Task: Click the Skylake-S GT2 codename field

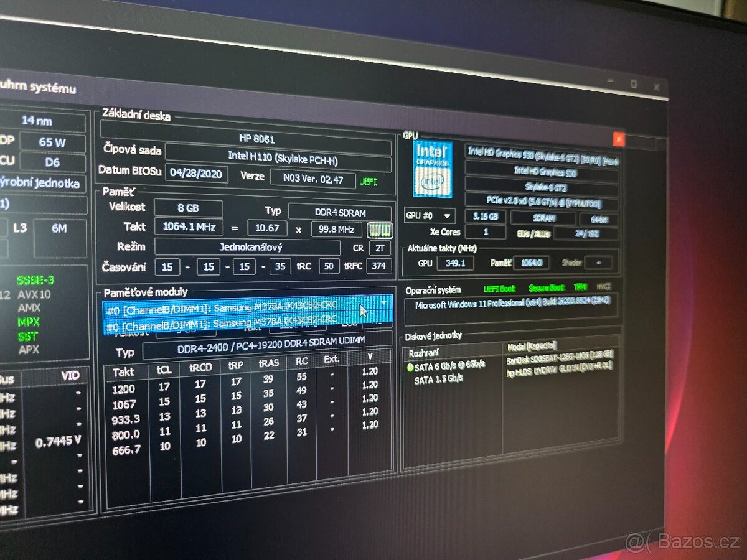Action: coord(542,187)
